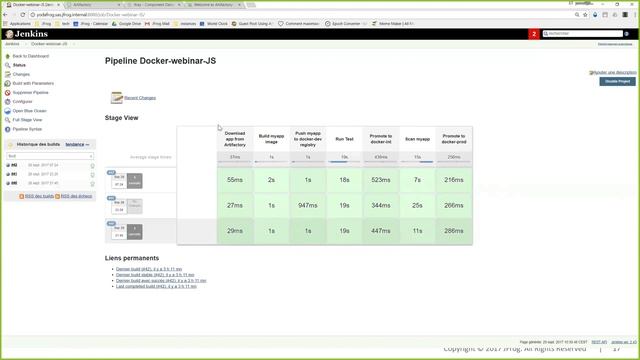Click the Full Stage View magnifier icon
Image resolution: width=640 pixels, height=360 pixels.
coord(7,120)
